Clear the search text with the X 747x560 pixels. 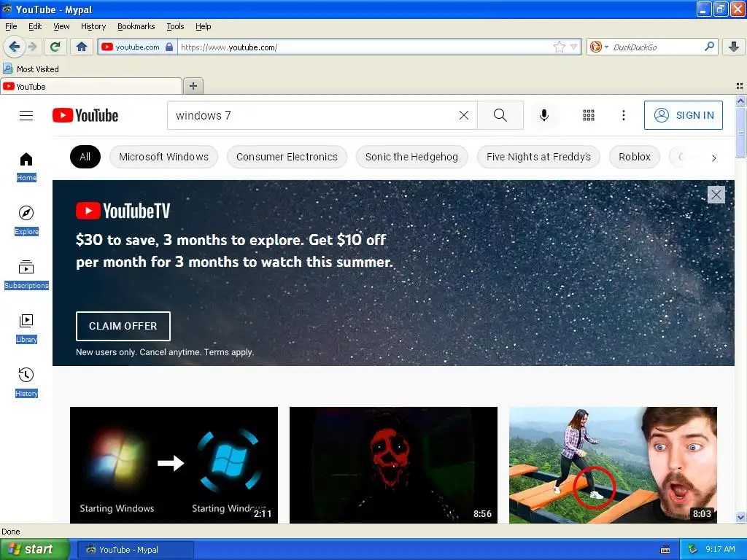point(463,115)
